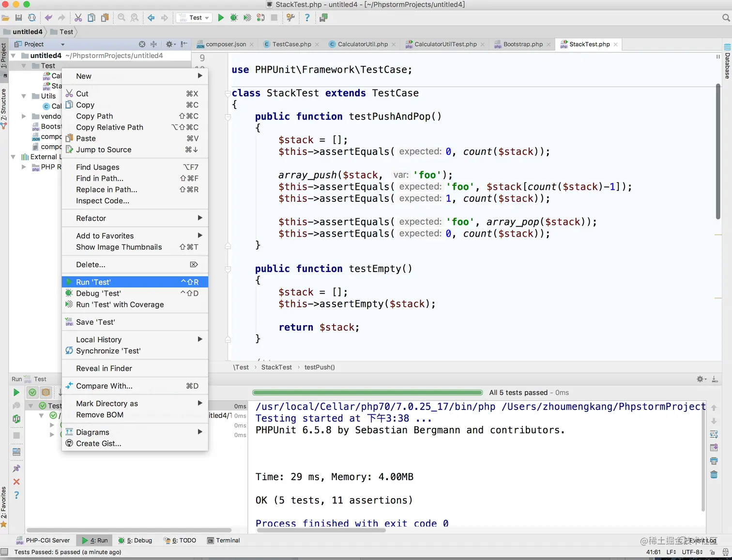Click the Cut scissors toolbar icon
The height and width of the screenshot is (560, 732).
click(x=78, y=18)
